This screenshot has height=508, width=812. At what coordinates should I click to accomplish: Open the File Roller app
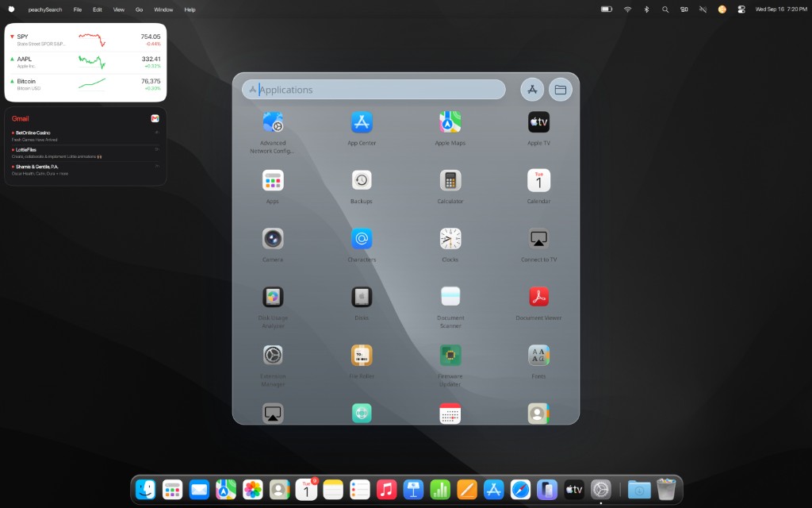tap(362, 356)
